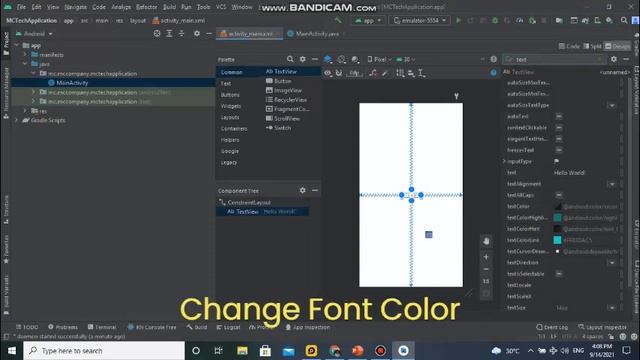Open the Refactor menu
The height and width of the screenshot is (360, 640).
pos(147,7)
